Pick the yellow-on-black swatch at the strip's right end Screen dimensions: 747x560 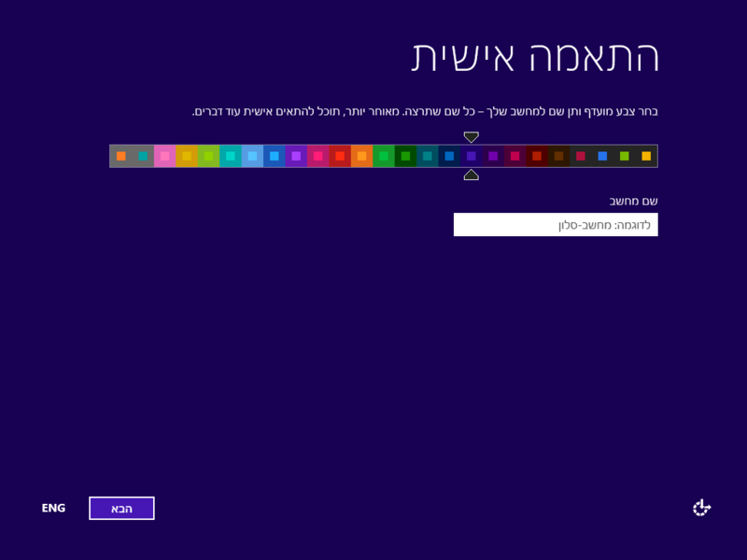(x=646, y=156)
